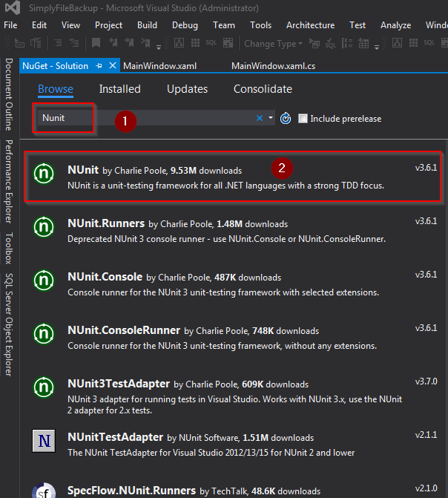
Task: Click the clear bookmarks icon
Action: click(x=145, y=43)
